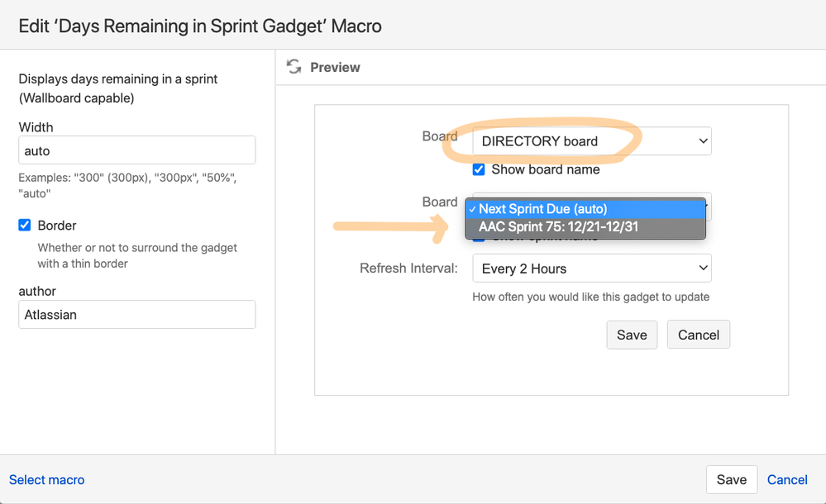Click the author input field
This screenshot has width=826, height=504.
137,315
